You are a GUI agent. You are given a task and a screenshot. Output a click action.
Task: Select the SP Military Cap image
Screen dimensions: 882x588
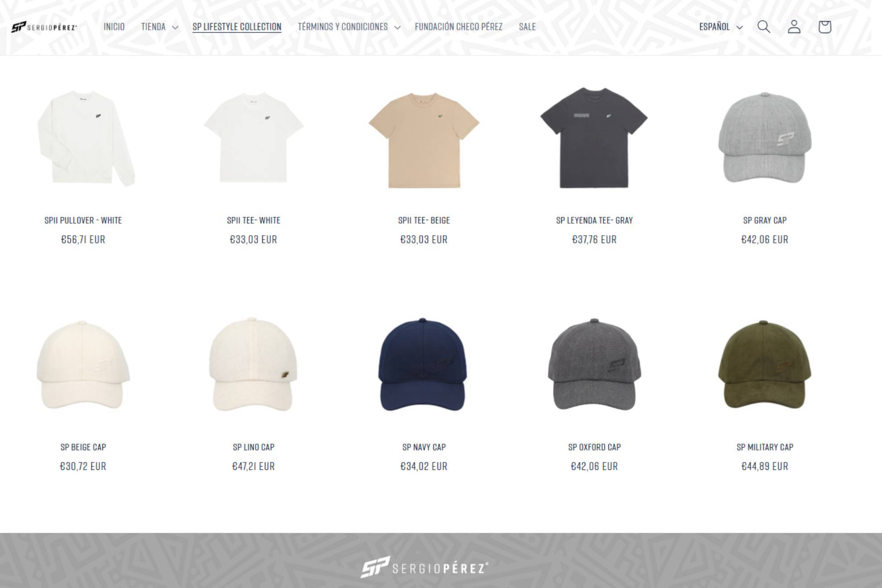pos(764,364)
